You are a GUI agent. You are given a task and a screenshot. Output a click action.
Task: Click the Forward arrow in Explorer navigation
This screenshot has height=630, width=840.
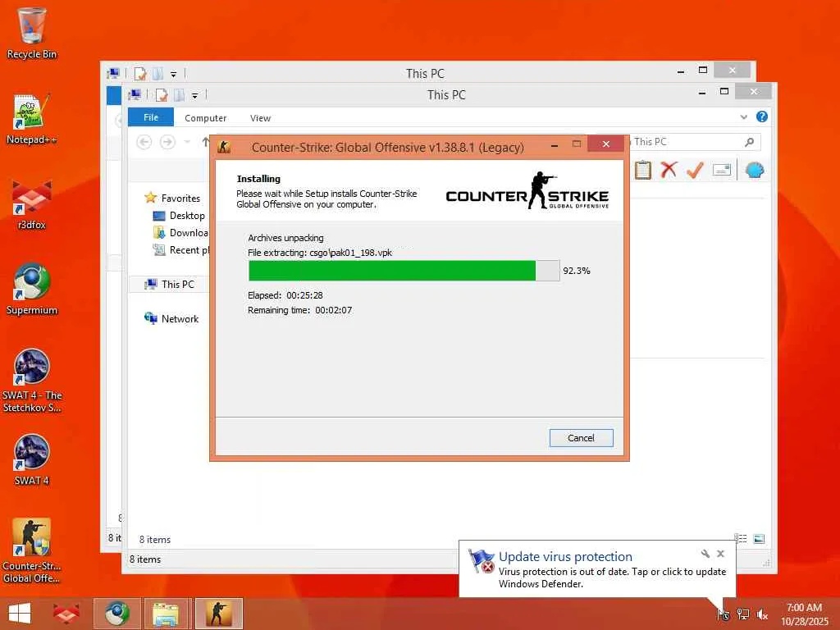point(167,142)
